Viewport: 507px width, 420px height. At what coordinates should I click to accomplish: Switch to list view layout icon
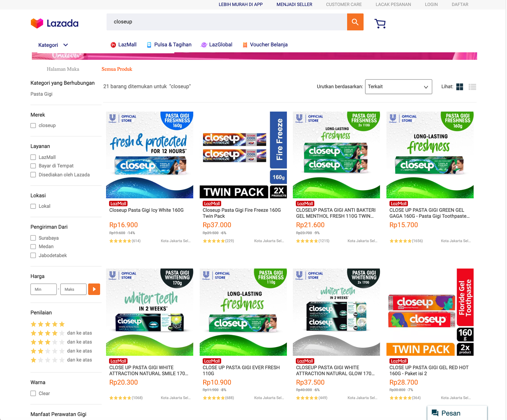coord(472,87)
